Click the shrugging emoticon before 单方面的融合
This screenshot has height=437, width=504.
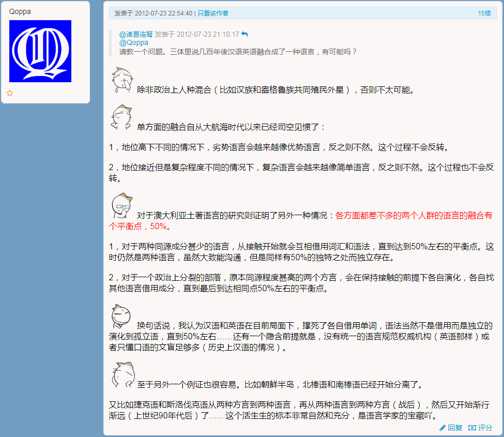click(x=121, y=117)
